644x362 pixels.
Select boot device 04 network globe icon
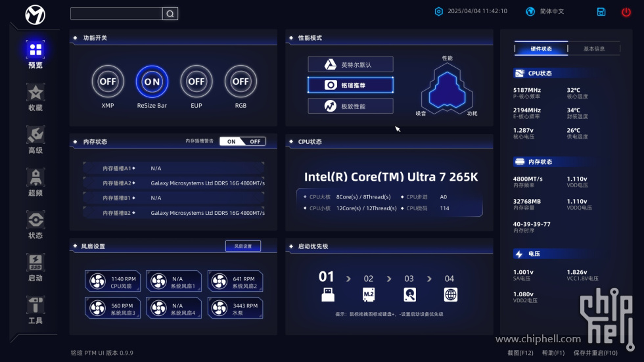[451, 295]
